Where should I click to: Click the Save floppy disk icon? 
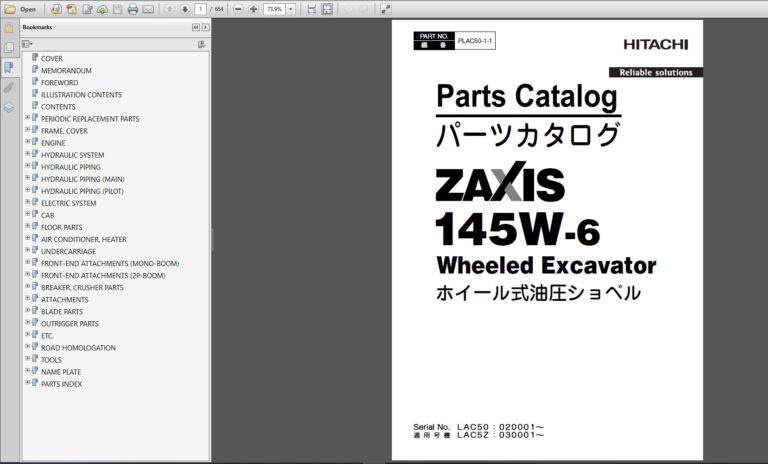tap(118, 9)
